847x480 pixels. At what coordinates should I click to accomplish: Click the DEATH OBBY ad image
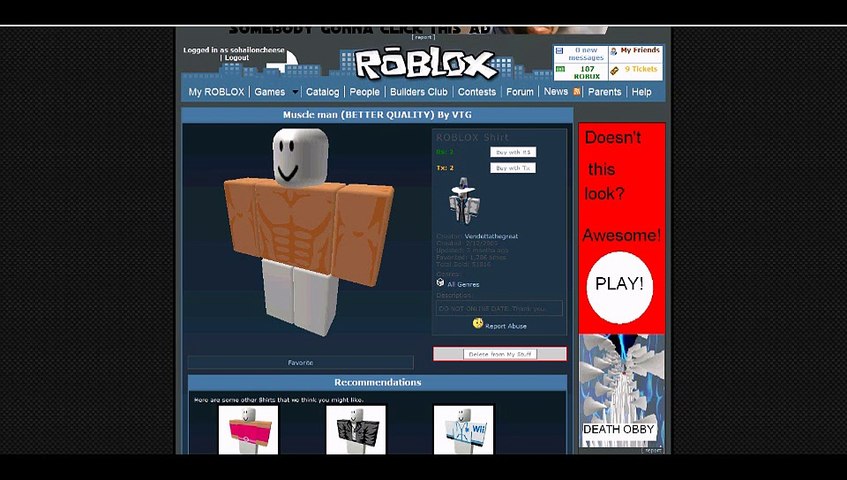pyautogui.click(x=622, y=390)
